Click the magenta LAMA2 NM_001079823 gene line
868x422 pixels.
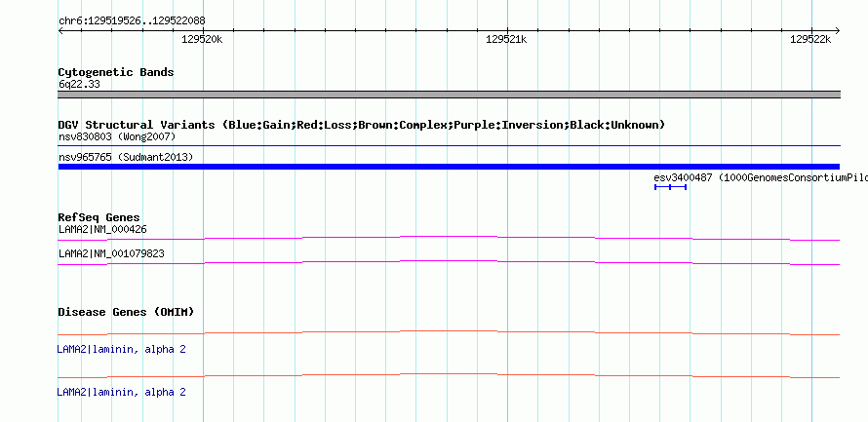(449, 263)
